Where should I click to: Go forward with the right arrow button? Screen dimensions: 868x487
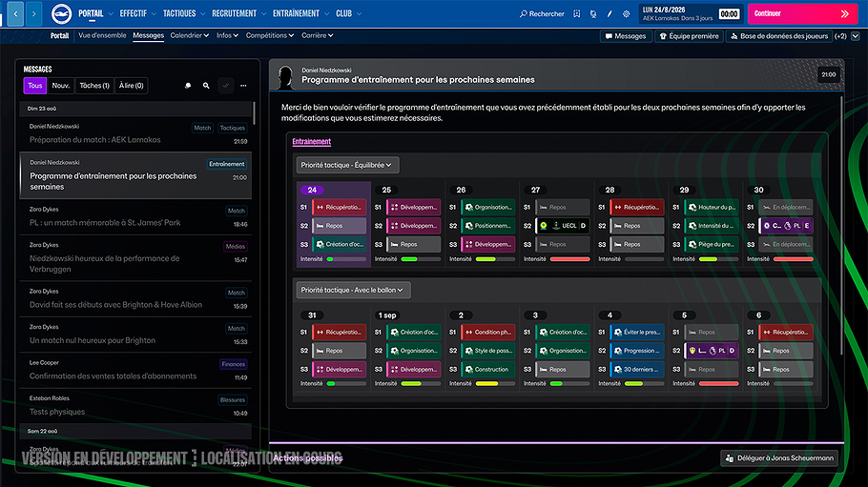pos(33,14)
